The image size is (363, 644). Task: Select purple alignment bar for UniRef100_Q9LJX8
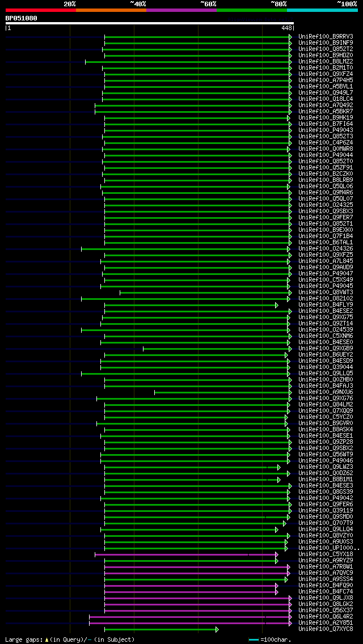tap(198, 599)
